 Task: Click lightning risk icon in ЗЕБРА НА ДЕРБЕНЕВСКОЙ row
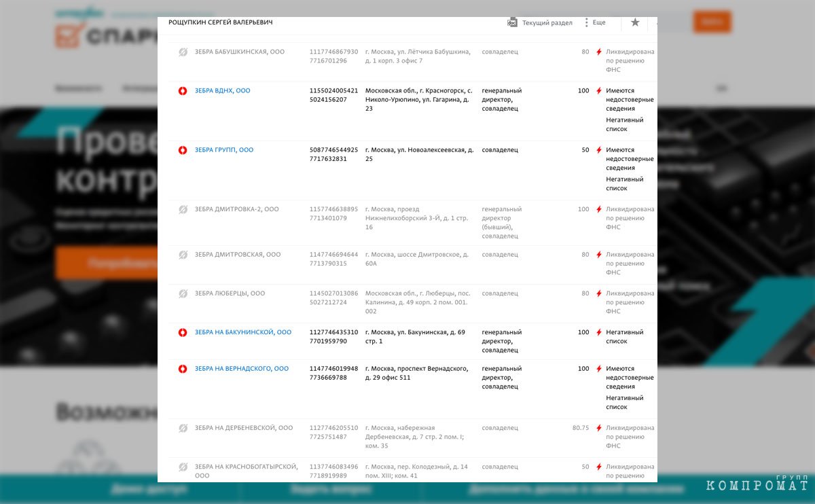tap(598, 428)
